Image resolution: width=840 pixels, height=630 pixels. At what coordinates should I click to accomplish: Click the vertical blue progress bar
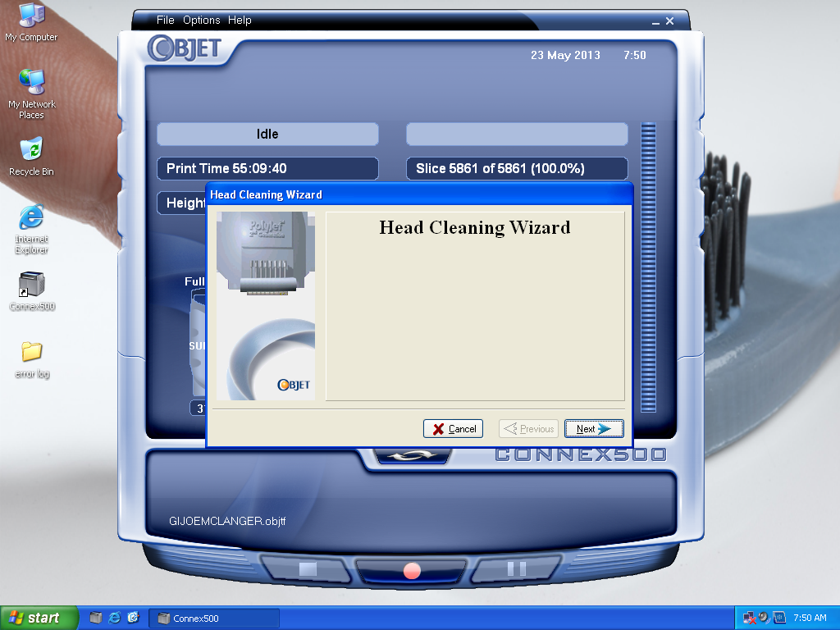648,267
